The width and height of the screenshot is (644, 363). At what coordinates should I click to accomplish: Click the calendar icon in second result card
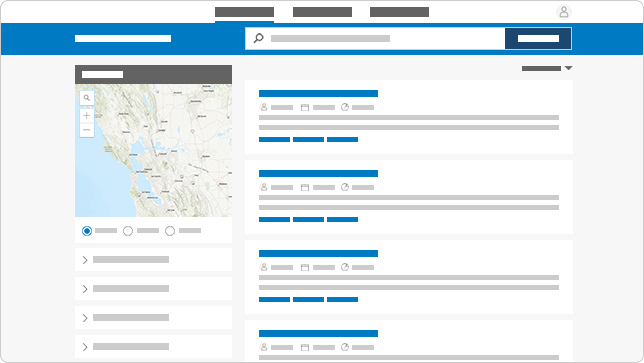pos(305,188)
